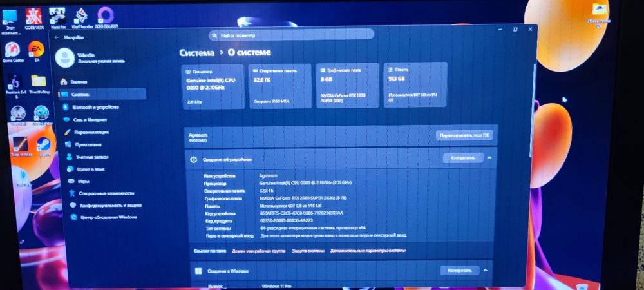This screenshot has width=644, height=290.
Task: Go back with the Settings back arrow
Action: (56, 37)
